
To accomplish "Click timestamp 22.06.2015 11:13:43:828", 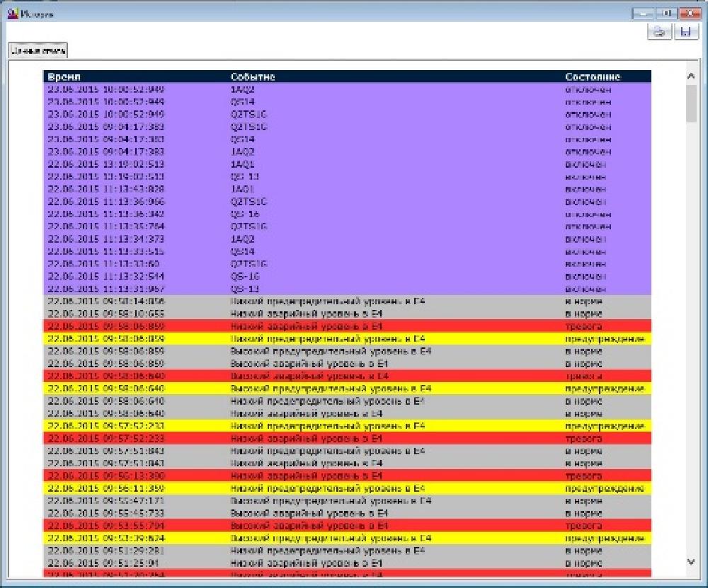I will pos(106,189).
